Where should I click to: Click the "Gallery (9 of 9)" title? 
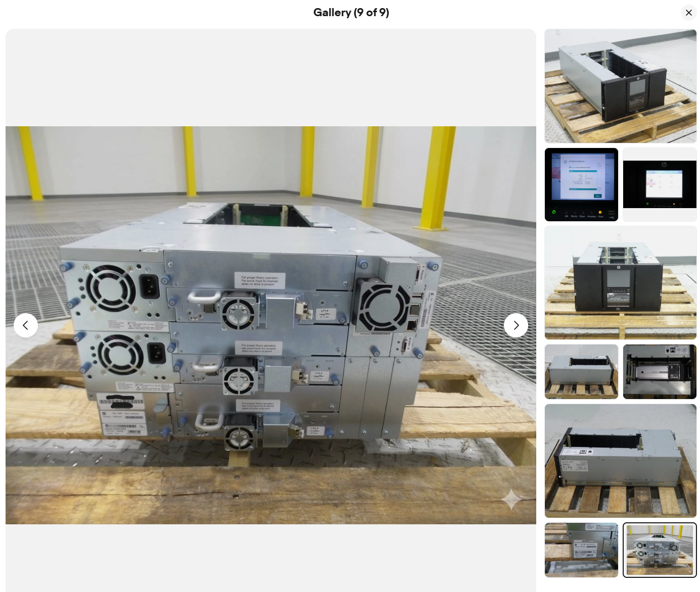point(351,13)
